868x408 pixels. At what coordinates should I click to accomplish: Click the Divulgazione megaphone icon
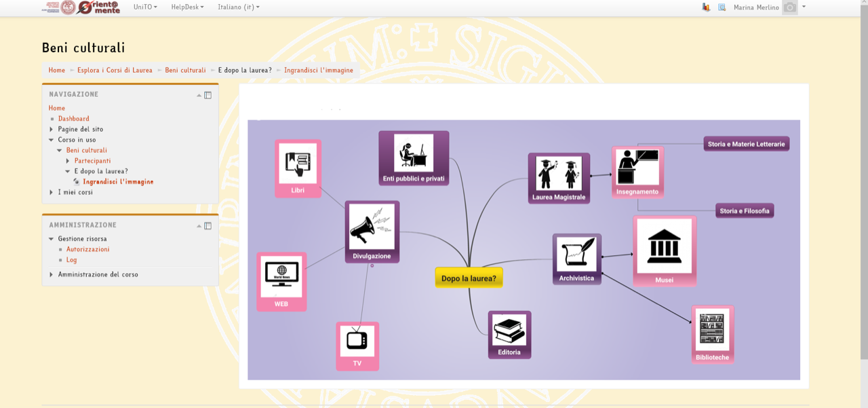372,227
